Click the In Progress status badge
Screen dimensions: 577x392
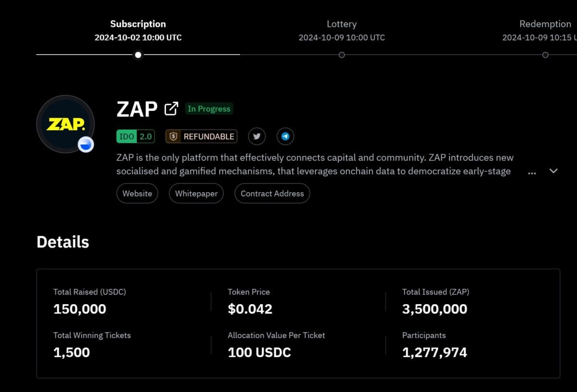209,109
